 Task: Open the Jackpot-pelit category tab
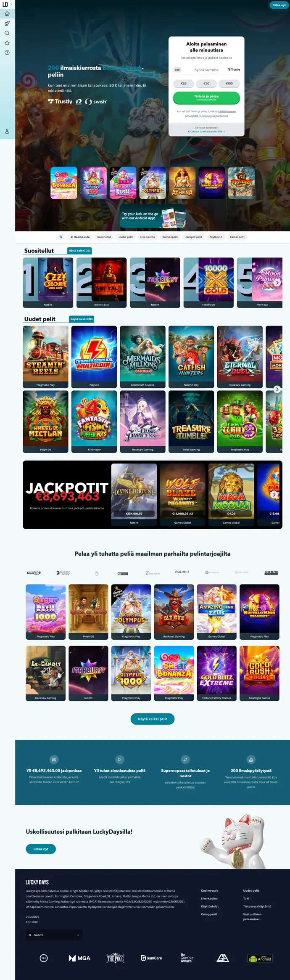pos(194,237)
